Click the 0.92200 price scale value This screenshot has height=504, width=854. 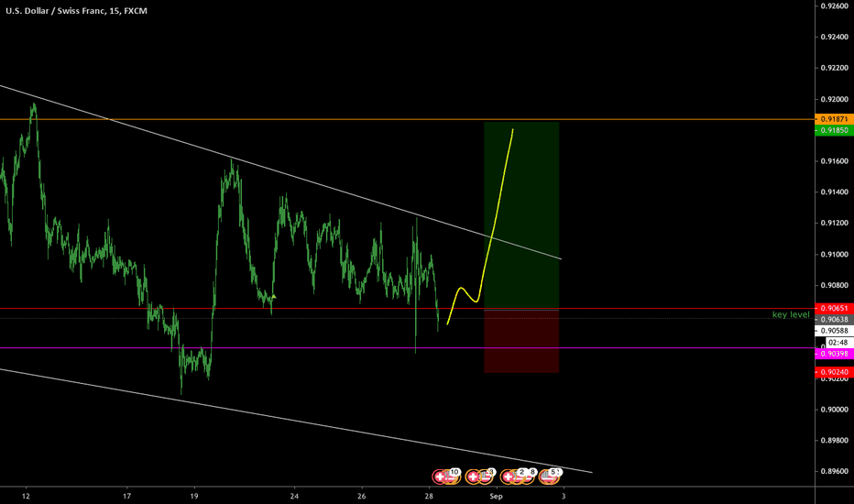click(x=835, y=68)
